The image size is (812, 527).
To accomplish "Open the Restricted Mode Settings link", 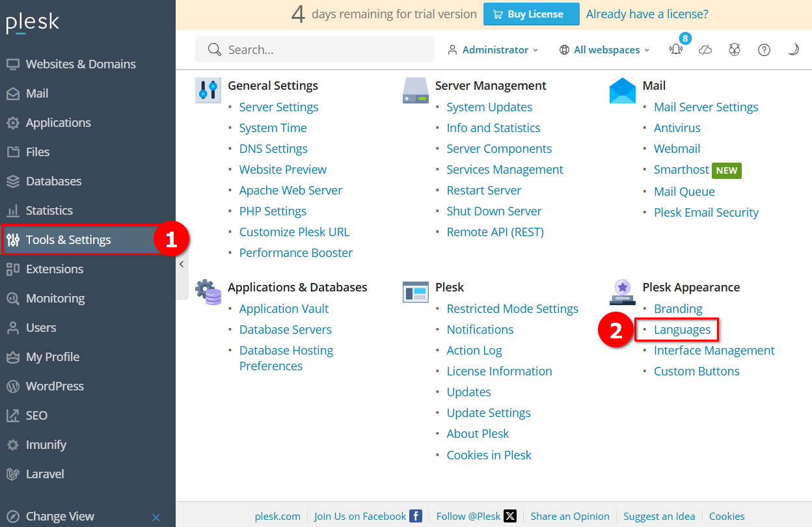I will point(513,309).
